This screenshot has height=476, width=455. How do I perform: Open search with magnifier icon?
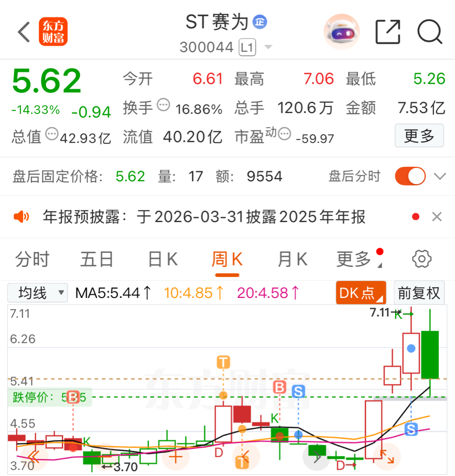[430, 32]
